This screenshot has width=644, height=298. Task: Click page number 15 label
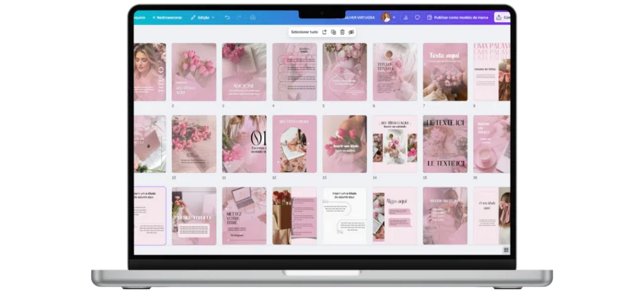[425, 178]
